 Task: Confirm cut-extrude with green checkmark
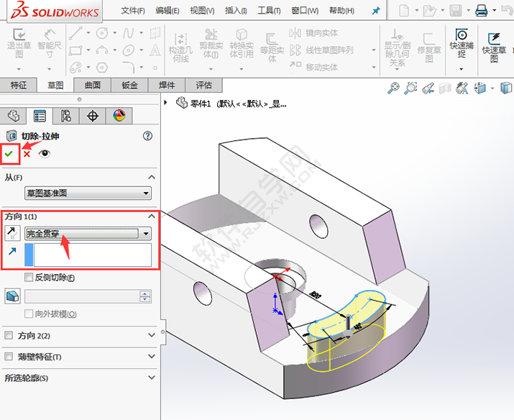coord(9,153)
